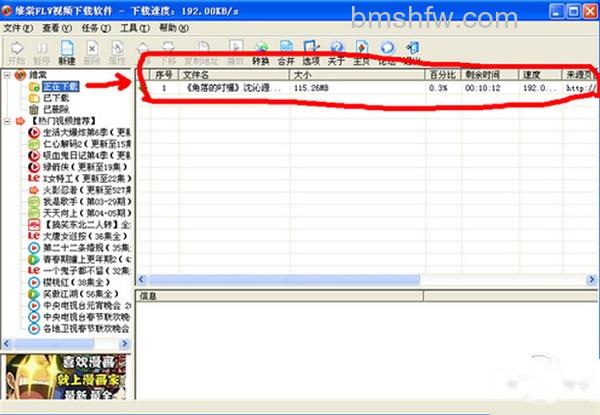Open 青春期撞上更年期2 recommended video
Screen dimensions: 600x415
click(x=87, y=259)
